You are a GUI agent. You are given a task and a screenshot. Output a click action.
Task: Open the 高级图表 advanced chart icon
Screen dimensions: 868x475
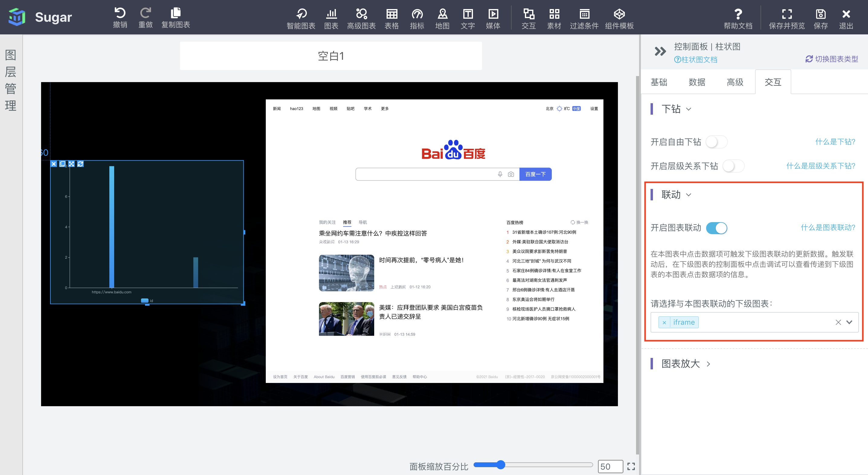pyautogui.click(x=361, y=14)
